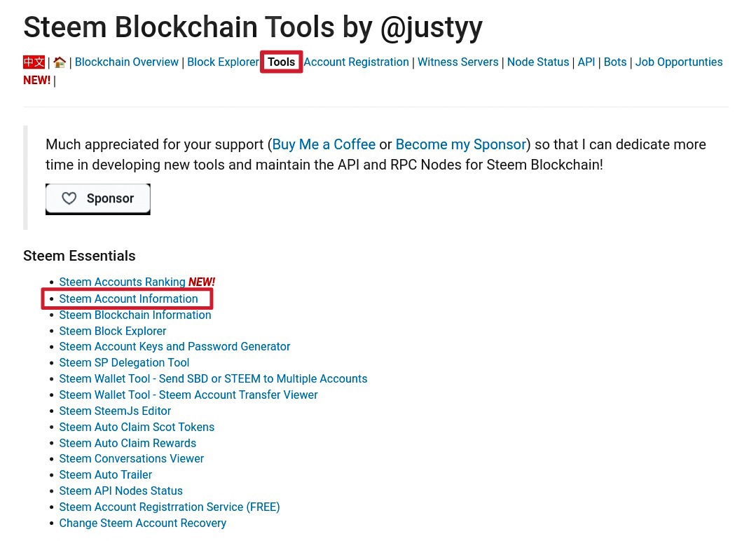This screenshot has width=756, height=541.
Task: Click the heart icon on the Sponsor button
Action: point(69,198)
